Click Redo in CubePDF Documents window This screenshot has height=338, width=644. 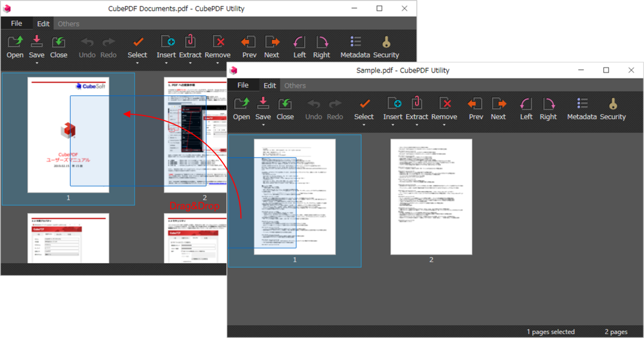click(x=109, y=42)
